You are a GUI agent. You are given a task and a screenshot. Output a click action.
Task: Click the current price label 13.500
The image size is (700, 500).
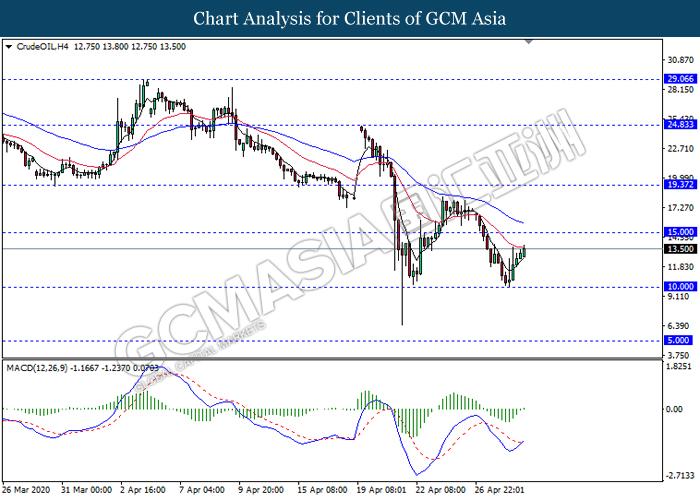(x=680, y=249)
